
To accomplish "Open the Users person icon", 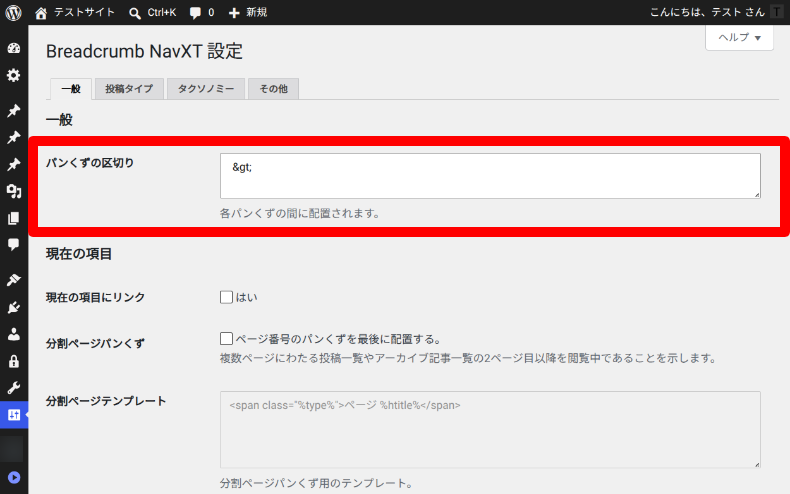I will (x=14, y=334).
